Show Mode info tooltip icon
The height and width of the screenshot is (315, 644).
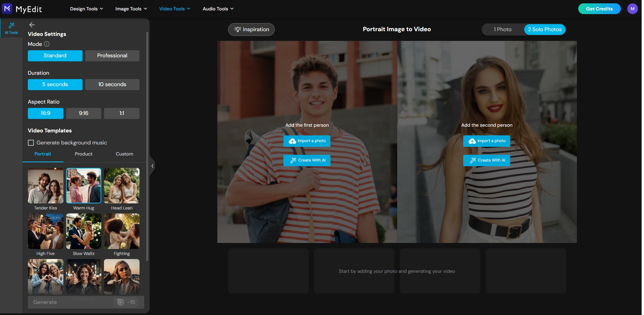tap(47, 44)
